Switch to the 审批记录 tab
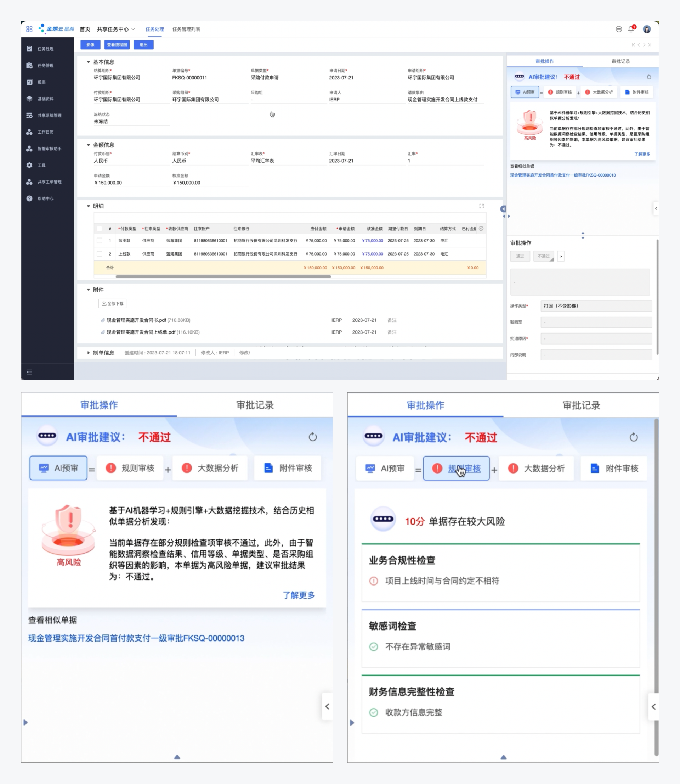Viewport: 680px width, 784px height. 620,61
